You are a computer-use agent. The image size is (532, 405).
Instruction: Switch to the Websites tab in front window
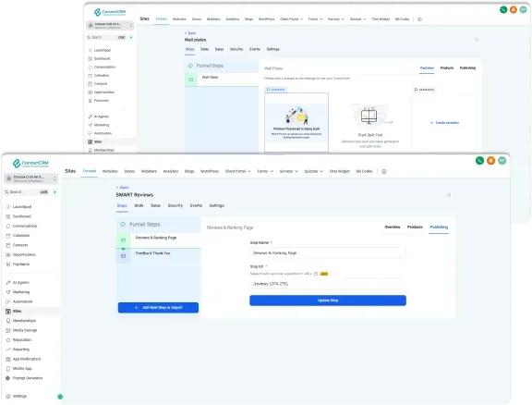point(110,171)
